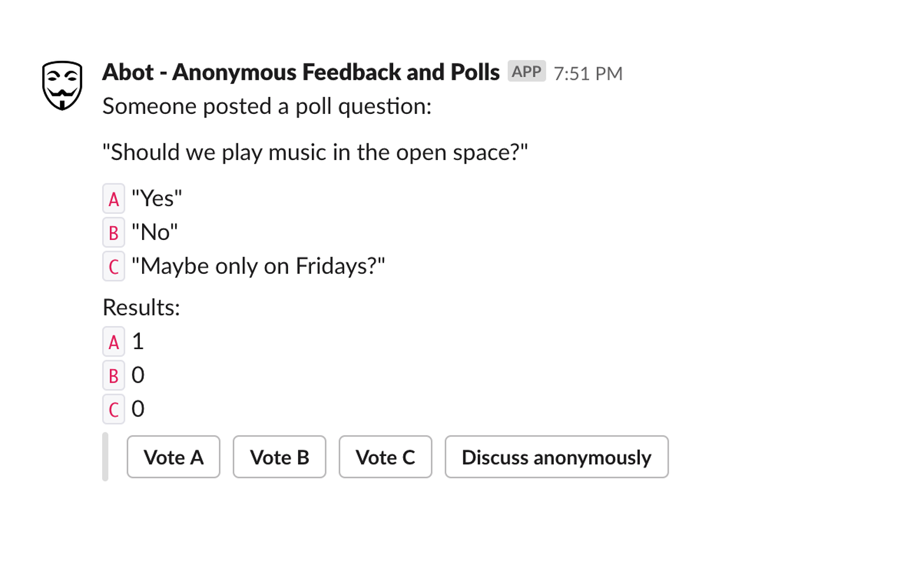924x578 pixels.
Task: Click the Results: heading
Action: (141, 307)
